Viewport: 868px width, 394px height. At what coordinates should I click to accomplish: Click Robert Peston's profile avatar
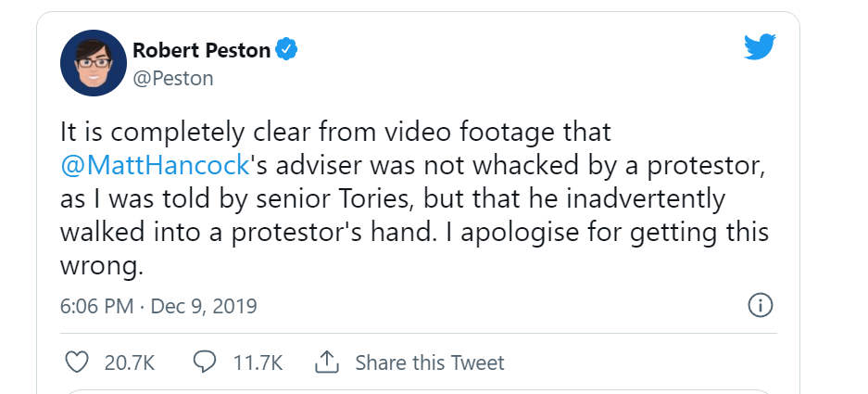coord(94,63)
